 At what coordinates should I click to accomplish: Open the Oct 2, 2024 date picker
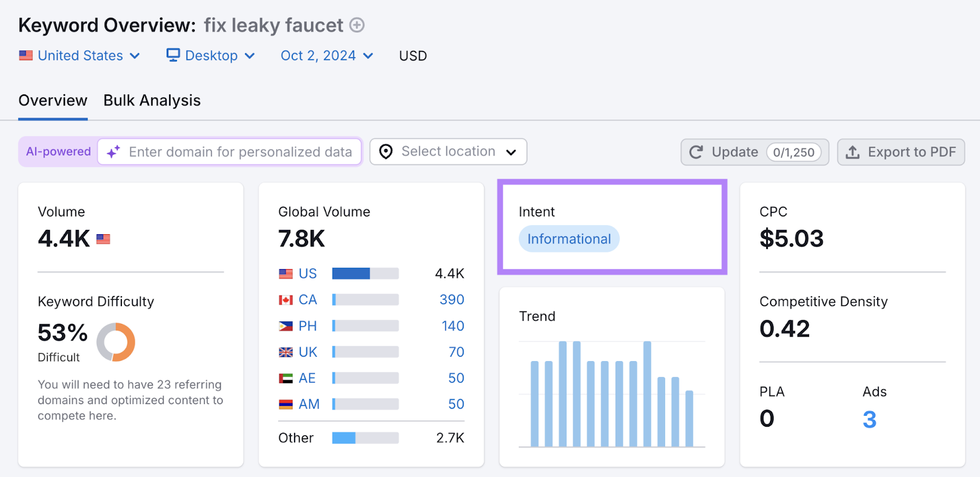326,56
